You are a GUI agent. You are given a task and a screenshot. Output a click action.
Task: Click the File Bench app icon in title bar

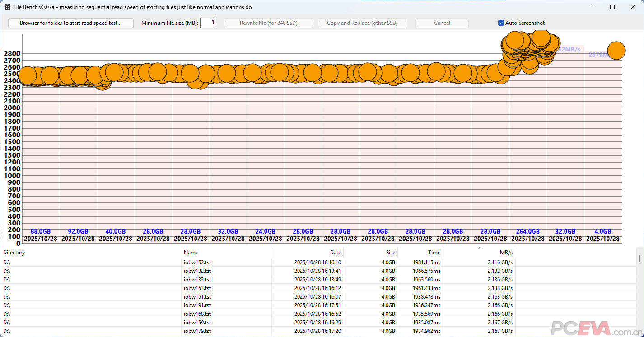tap(8, 7)
